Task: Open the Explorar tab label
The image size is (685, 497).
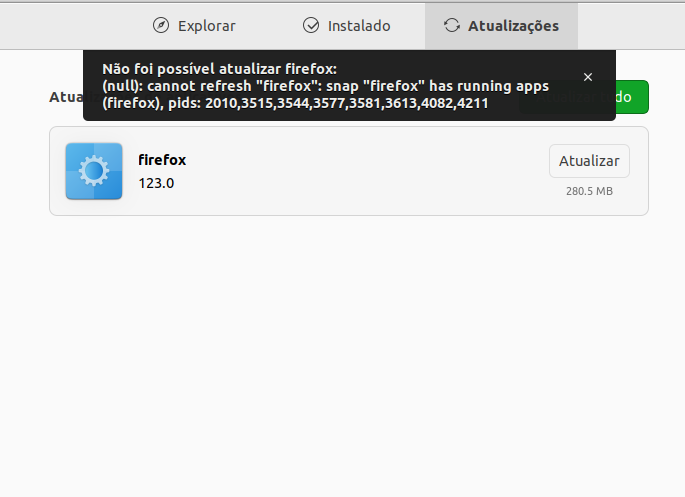Action: (x=206, y=25)
